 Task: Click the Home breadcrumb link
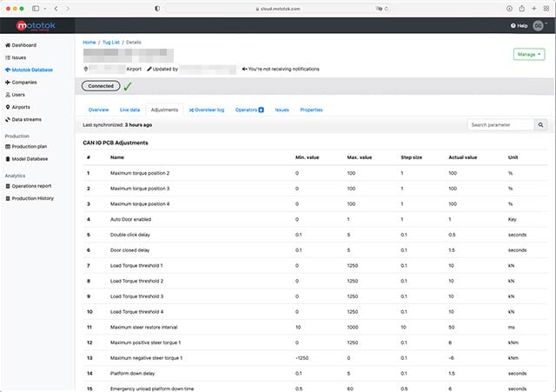coord(89,42)
